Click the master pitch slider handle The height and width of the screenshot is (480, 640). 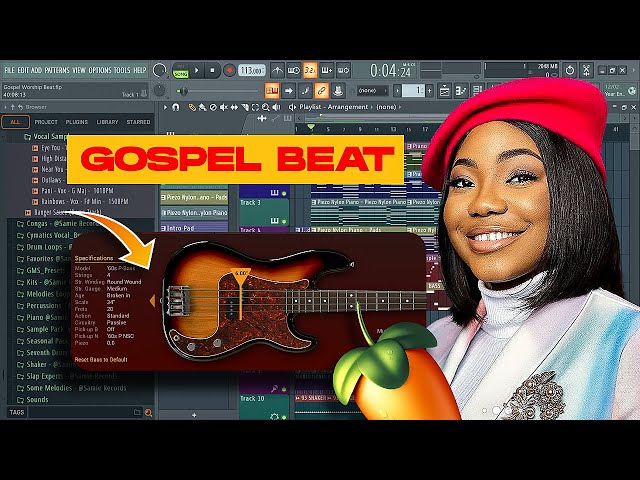(x=184, y=91)
